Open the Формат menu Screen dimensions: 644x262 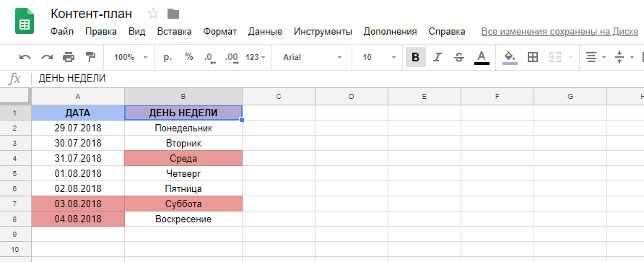coord(220,32)
